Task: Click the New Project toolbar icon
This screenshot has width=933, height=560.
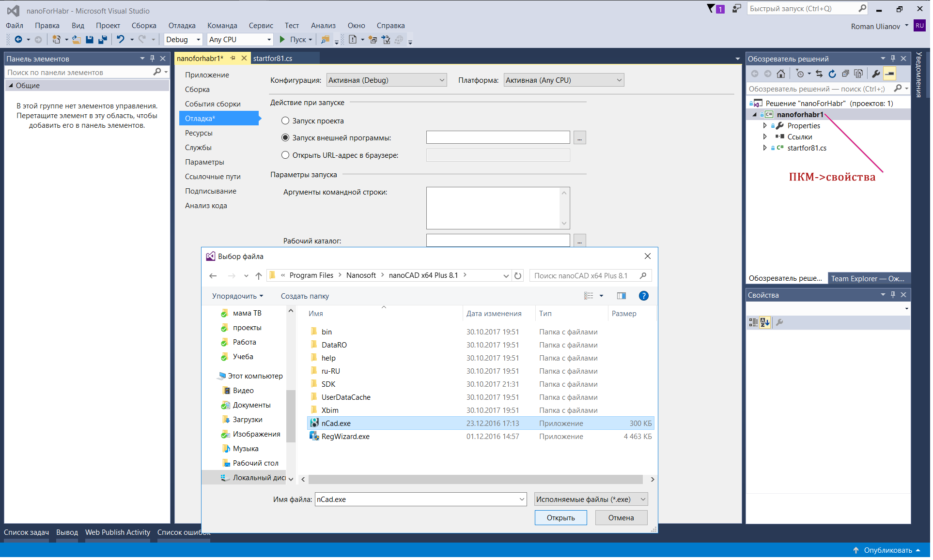Action: (57, 40)
